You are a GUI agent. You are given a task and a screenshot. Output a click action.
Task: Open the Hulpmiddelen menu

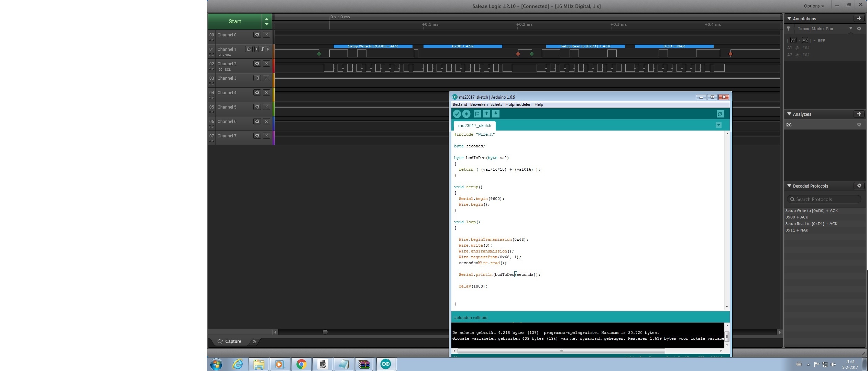(x=518, y=104)
